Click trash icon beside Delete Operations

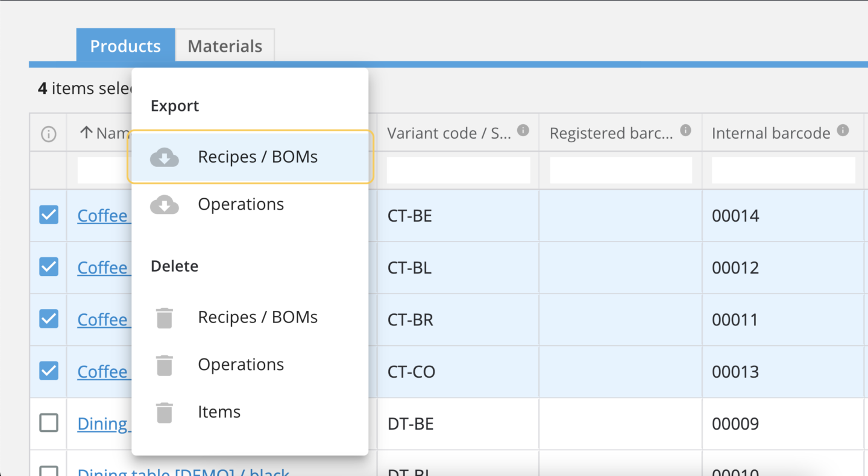[x=164, y=365]
